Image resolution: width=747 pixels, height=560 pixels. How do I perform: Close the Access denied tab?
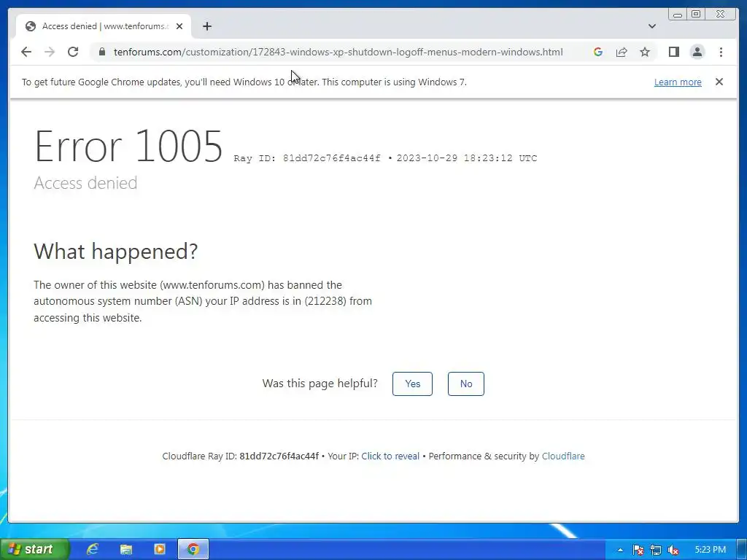tap(179, 26)
